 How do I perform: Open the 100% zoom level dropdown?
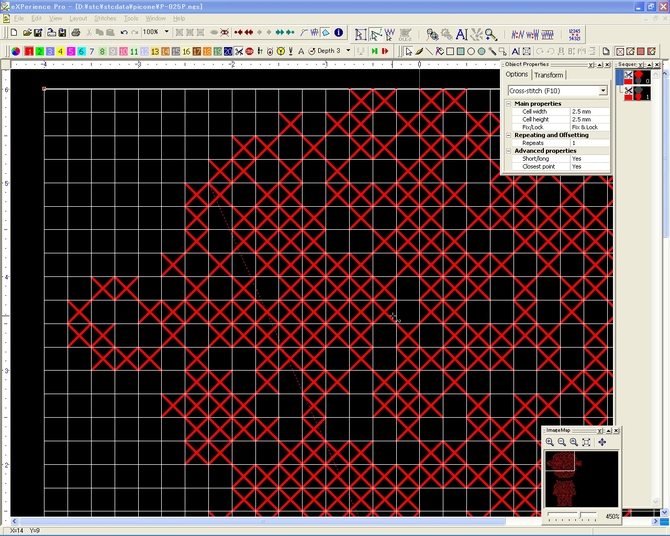pyautogui.click(x=166, y=32)
